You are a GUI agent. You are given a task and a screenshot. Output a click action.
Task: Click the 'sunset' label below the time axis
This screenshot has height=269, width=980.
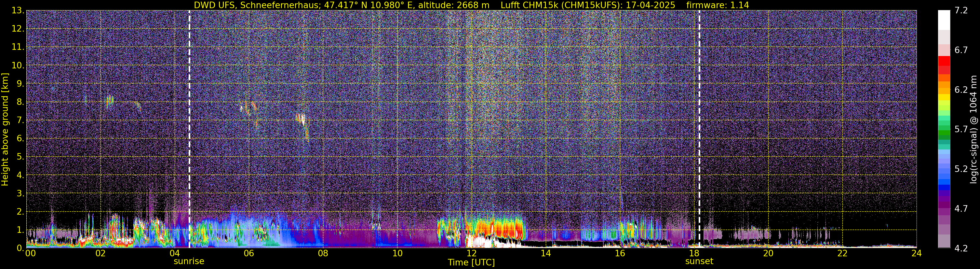699,262
